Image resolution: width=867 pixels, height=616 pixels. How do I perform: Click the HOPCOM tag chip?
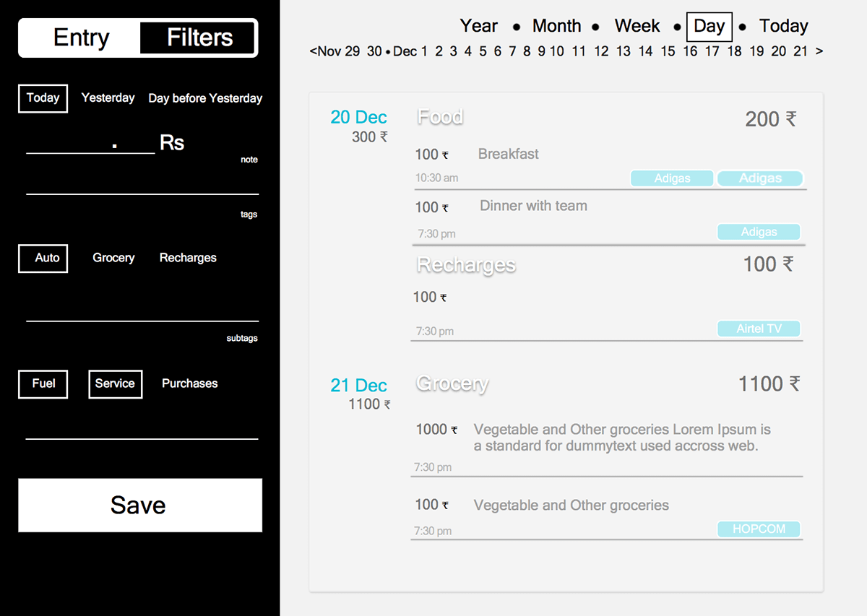759,529
